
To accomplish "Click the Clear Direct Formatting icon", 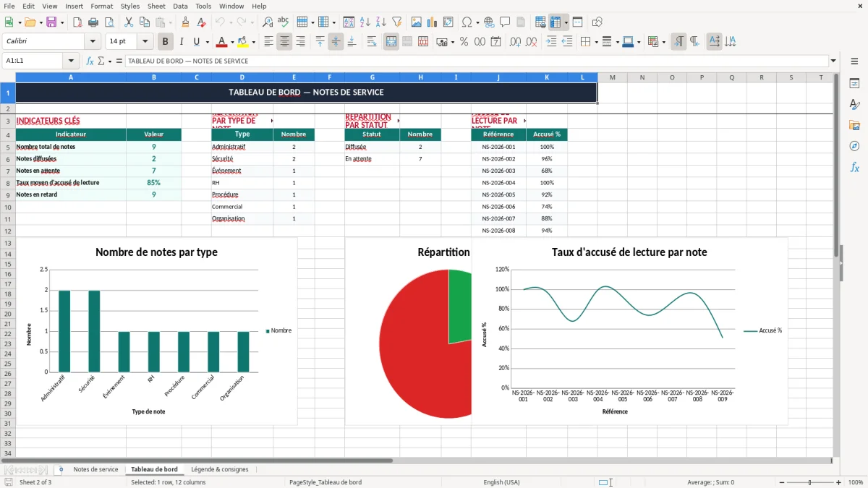I will click(202, 22).
